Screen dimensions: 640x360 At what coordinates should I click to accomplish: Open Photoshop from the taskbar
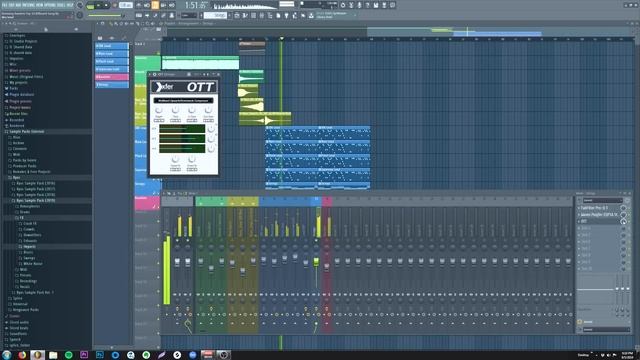tap(100, 355)
